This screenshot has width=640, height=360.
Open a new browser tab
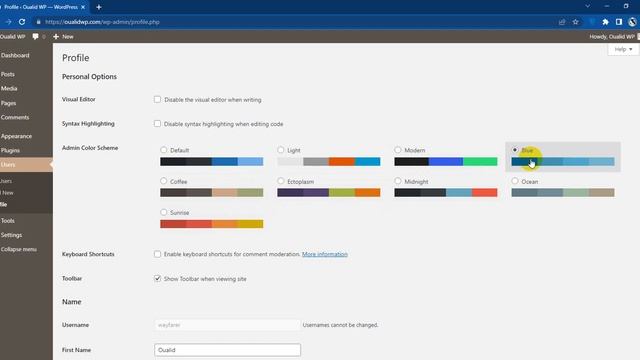click(99, 7)
